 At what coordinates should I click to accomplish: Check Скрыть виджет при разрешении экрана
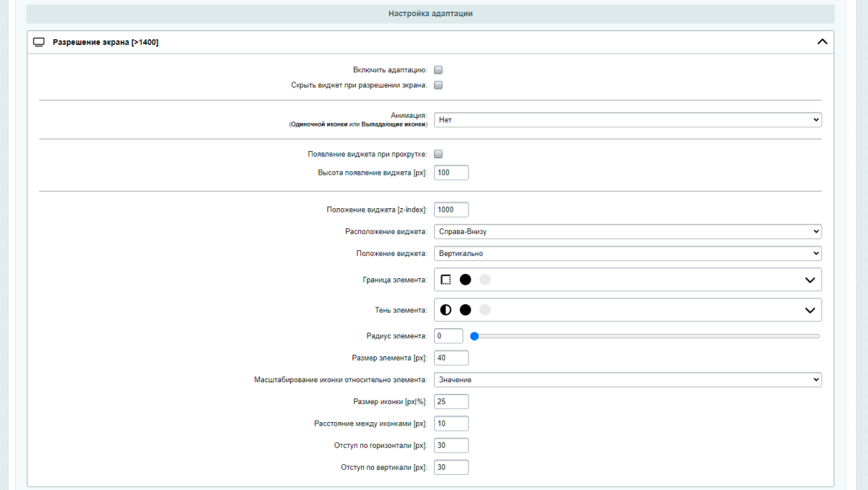click(438, 85)
